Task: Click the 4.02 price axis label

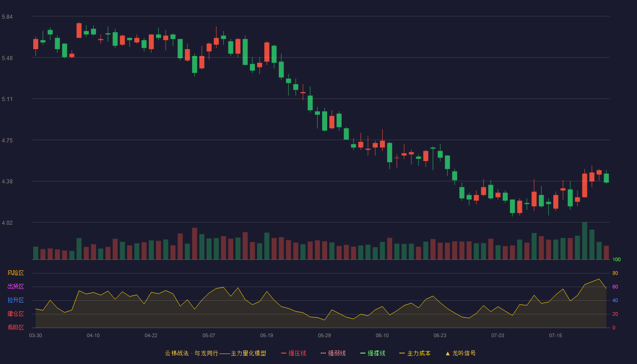Action: tap(7, 222)
